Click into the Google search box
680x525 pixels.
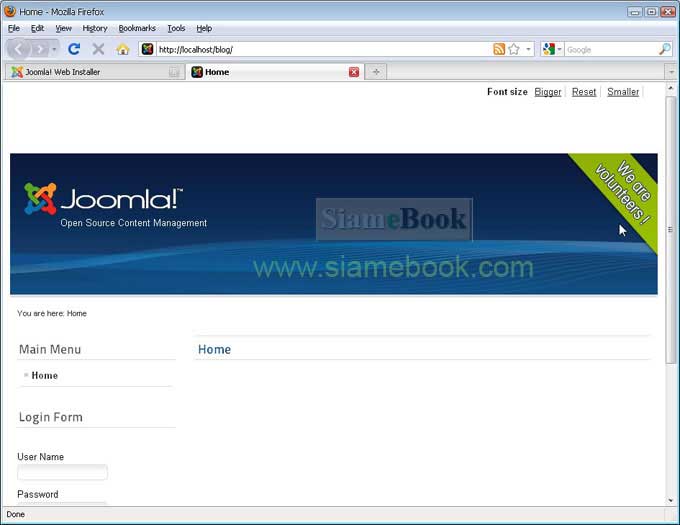611,49
